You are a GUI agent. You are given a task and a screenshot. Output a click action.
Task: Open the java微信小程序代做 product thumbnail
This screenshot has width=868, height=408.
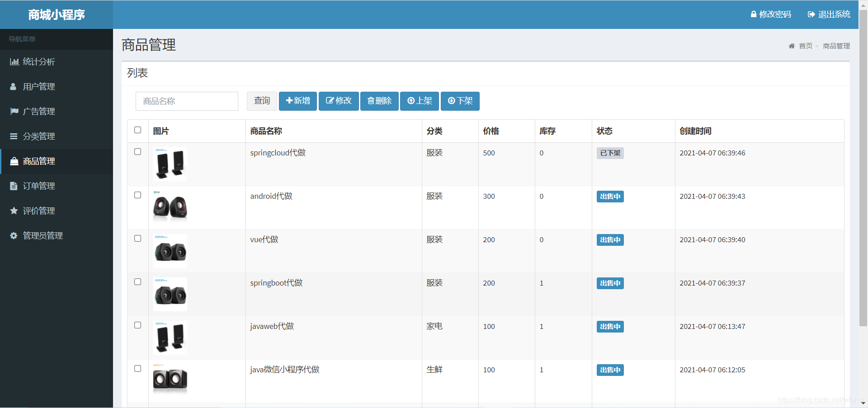click(x=170, y=381)
